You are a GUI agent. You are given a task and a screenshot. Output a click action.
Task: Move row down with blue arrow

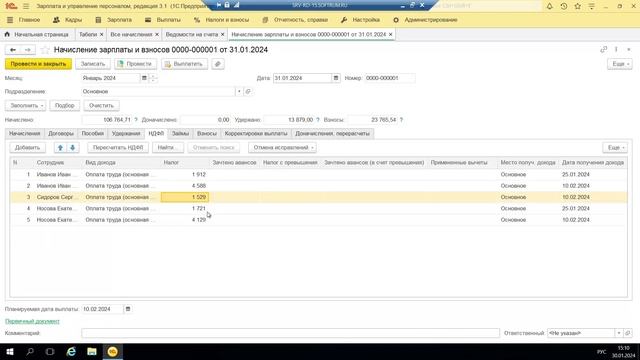(x=73, y=148)
